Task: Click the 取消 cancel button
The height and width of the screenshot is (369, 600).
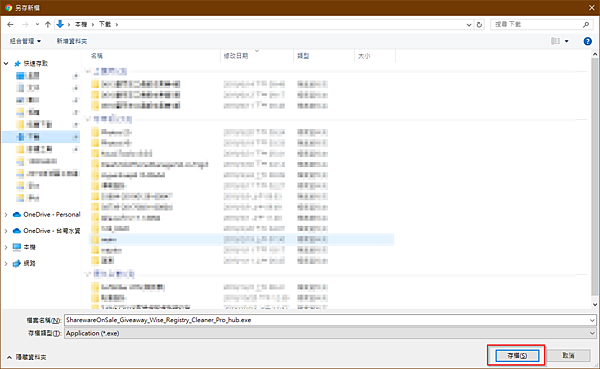Action: tap(568, 356)
